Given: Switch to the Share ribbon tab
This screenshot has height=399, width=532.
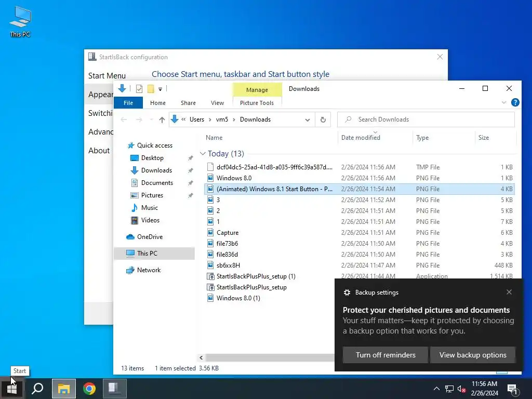Looking at the screenshot, I should coord(188,103).
